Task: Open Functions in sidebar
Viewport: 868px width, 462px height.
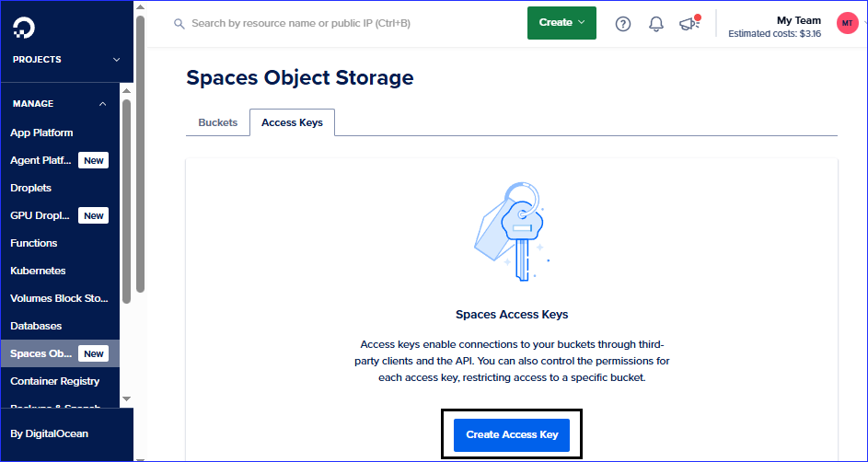Action: pyautogui.click(x=33, y=244)
